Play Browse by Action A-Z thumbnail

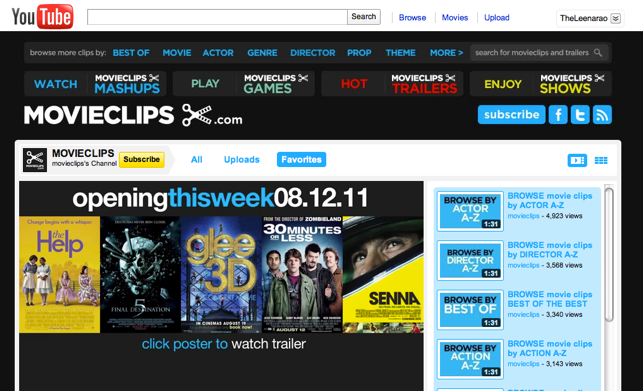(x=470, y=359)
